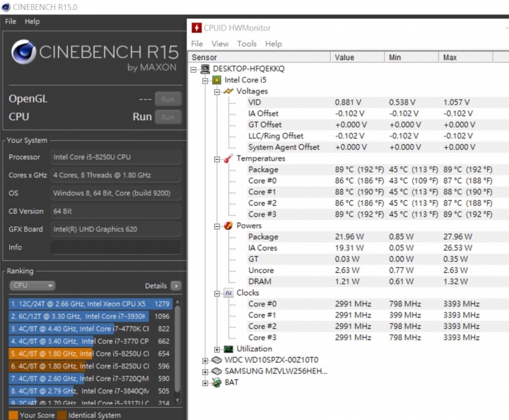The image size is (509, 420).
Task: Click the Clocks waveform icon
Action: point(228,293)
